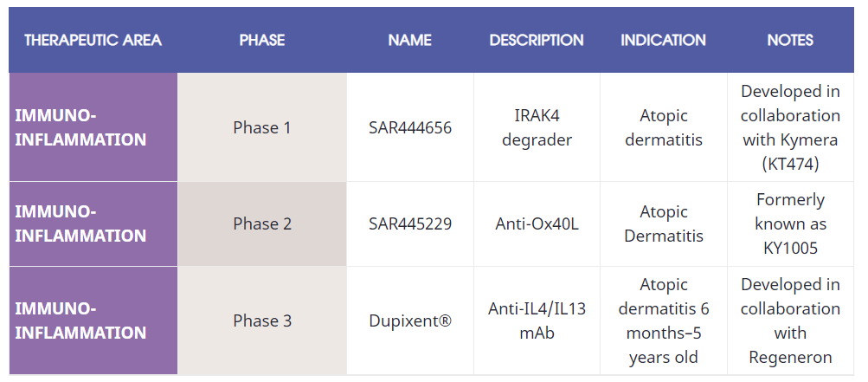Select the SAR444656 name cell
Viewport: 868px width, 382px height.
tap(410, 127)
